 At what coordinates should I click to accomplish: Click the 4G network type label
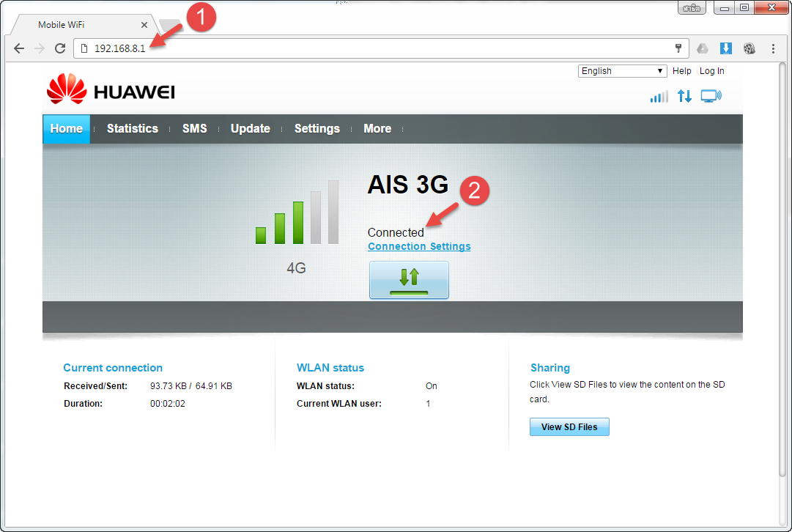pyautogui.click(x=297, y=267)
